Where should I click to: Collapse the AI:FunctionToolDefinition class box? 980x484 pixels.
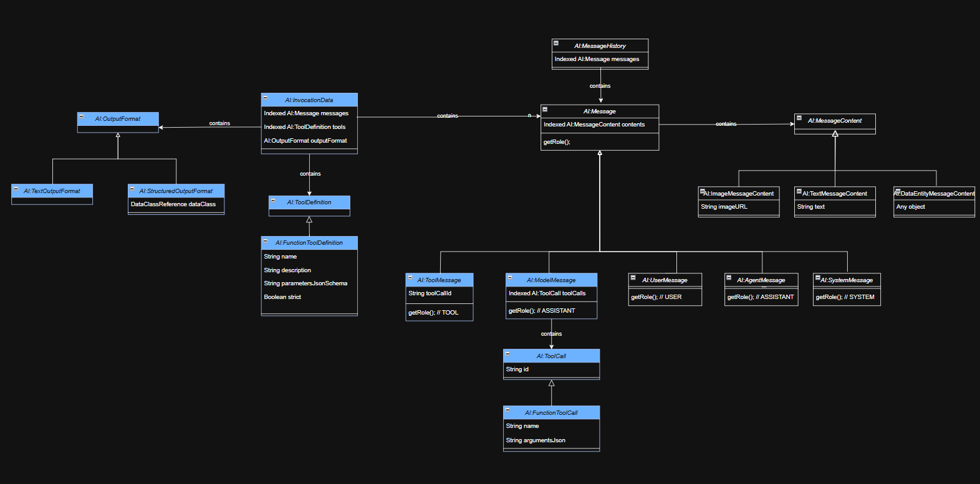[x=266, y=240]
